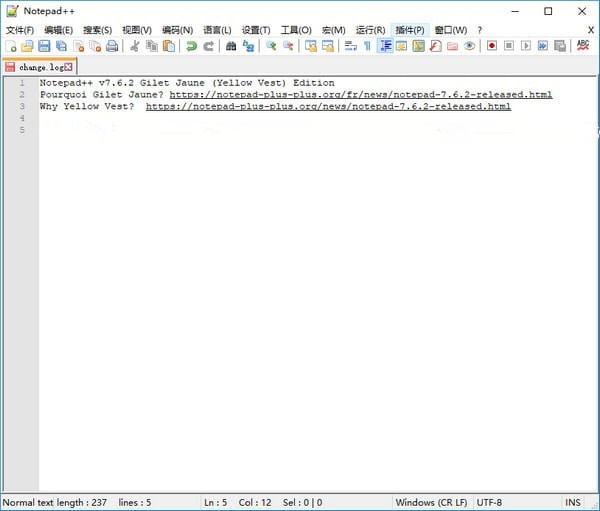Close the change.log tab with its X
The height and width of the screenshot is (511, 600).
click(x=69, y=66)
